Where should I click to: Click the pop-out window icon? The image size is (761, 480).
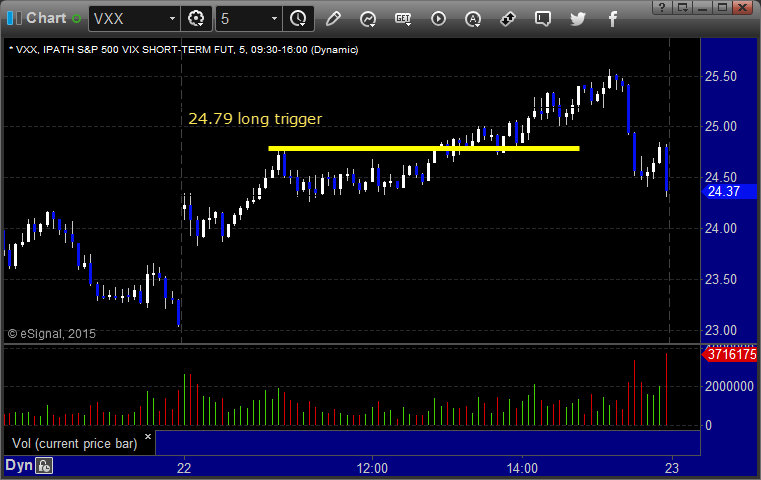tap(682, 7)
